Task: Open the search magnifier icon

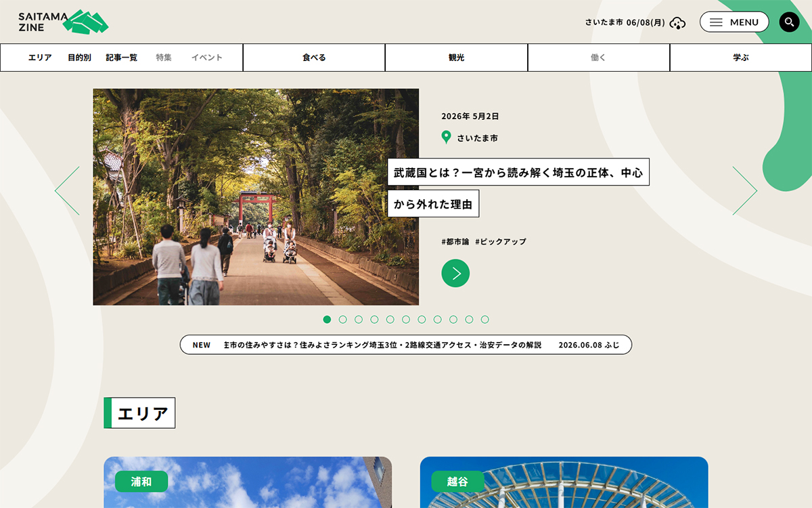Action: [789, 22]
